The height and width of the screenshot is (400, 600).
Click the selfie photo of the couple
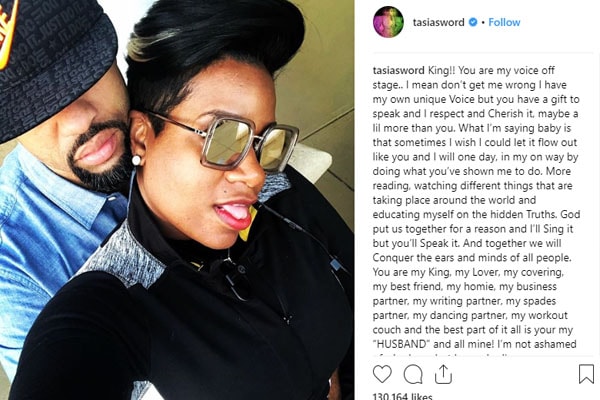tap(177, 200)
